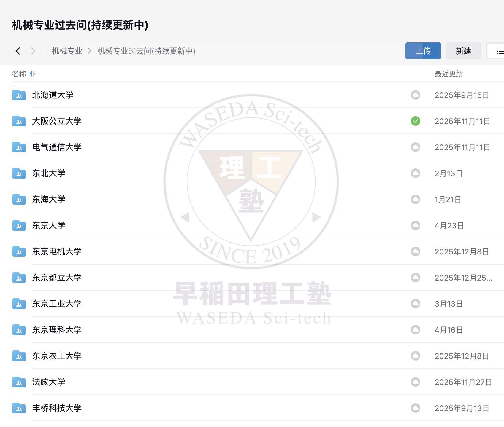
Task: Click the 新建 button
Action: tap(464, 51)
